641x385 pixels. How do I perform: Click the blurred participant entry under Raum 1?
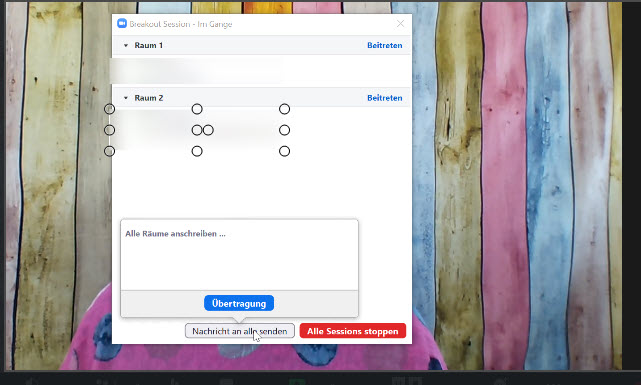click(196, 71)
